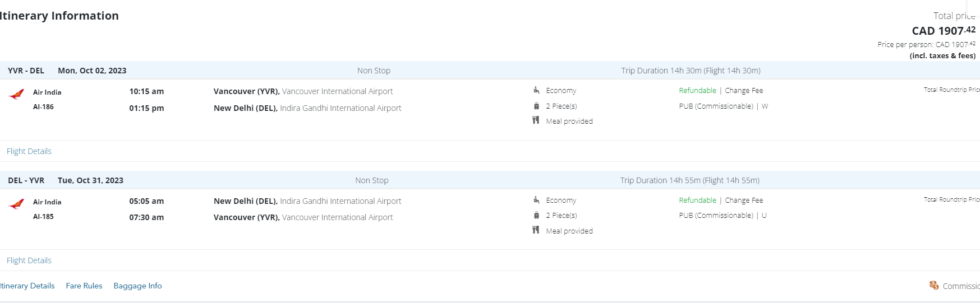Click the seat icon beside return Economy

[536, 200]
